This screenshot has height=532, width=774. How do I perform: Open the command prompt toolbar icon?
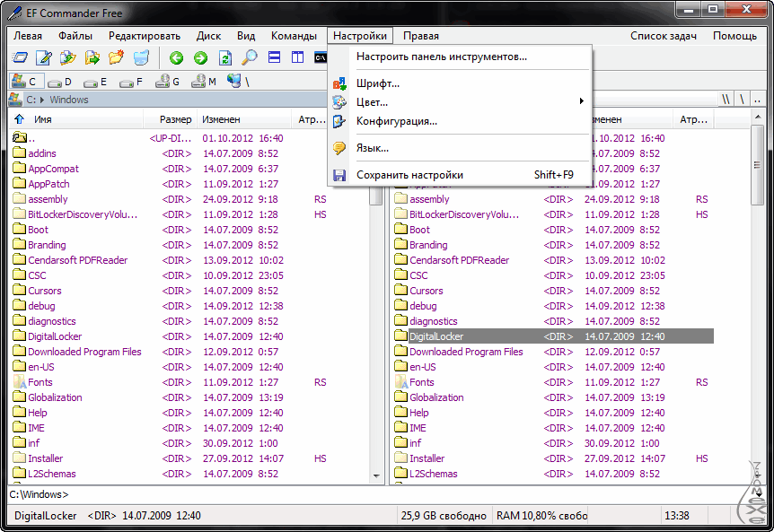pyautogui.click(x=321, y=58)
